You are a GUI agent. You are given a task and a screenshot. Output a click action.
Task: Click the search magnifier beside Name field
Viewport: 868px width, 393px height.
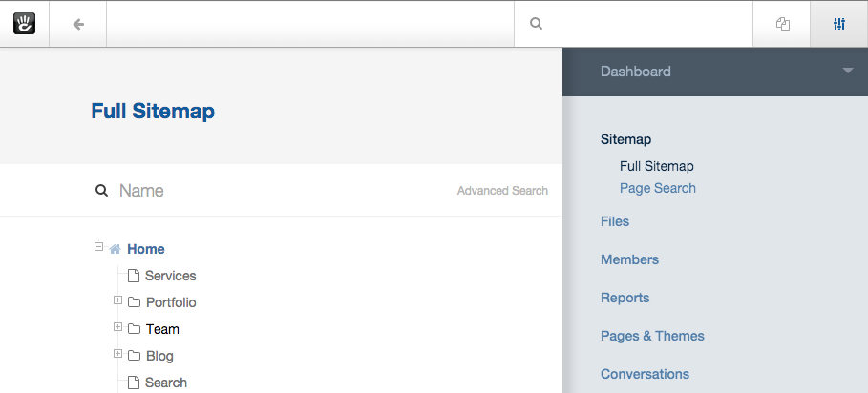pos(101,191)
